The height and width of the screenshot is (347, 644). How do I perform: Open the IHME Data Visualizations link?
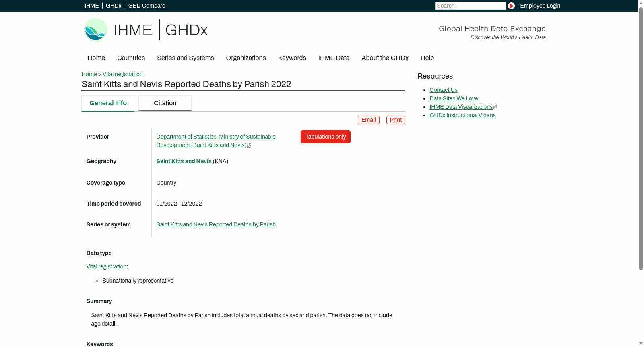click(x=461, y=107)
